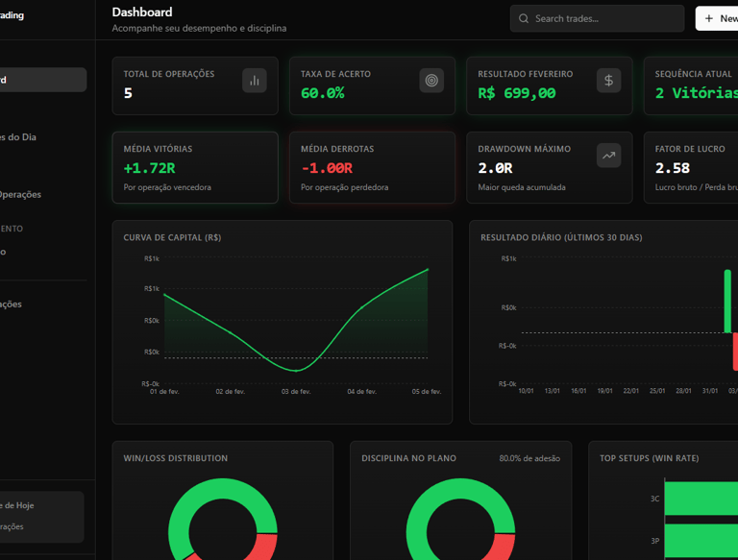The height and width of the screenshot is (560, 738).
Task: Click the dollar icon in Resultado Fevereiro card
Action: coord(608,81)
